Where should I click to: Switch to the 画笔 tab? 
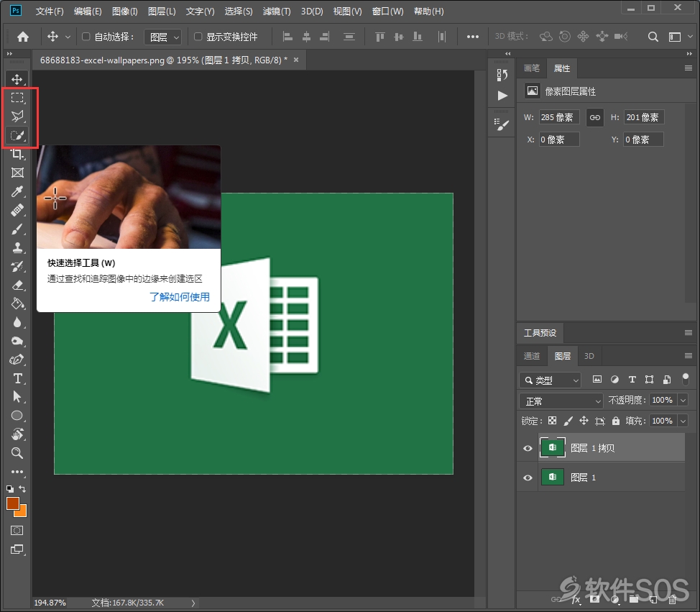[x=532, y=68]
